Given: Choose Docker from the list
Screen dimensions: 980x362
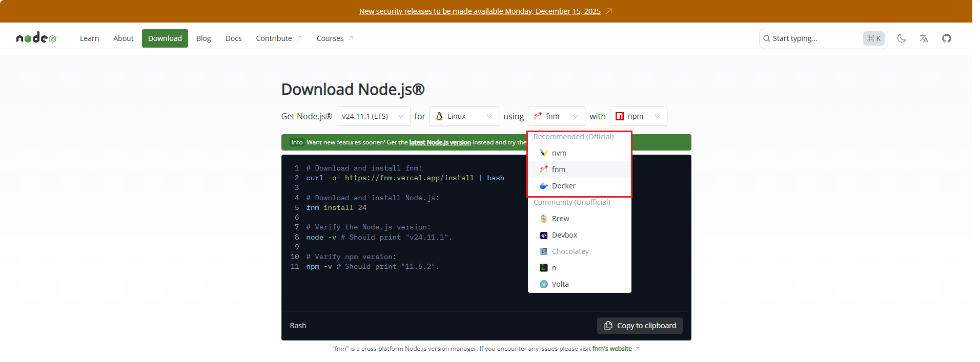Looking at the screenshot, I should click(x=580, y=186).
